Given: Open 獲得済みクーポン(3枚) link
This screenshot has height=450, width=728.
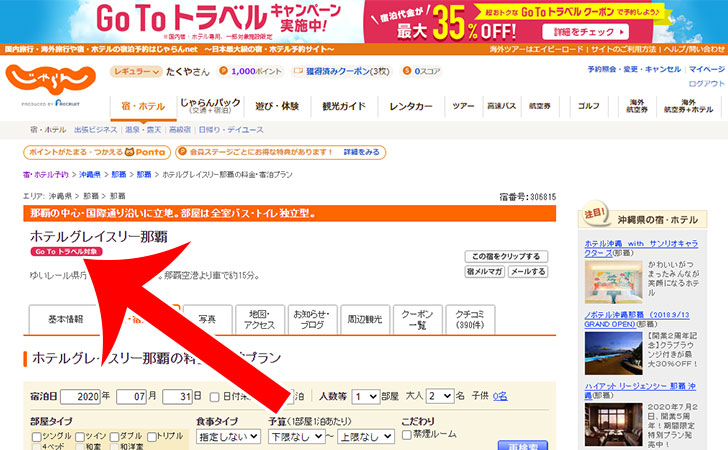Looking at the screenshot, I should coord(347,72).
